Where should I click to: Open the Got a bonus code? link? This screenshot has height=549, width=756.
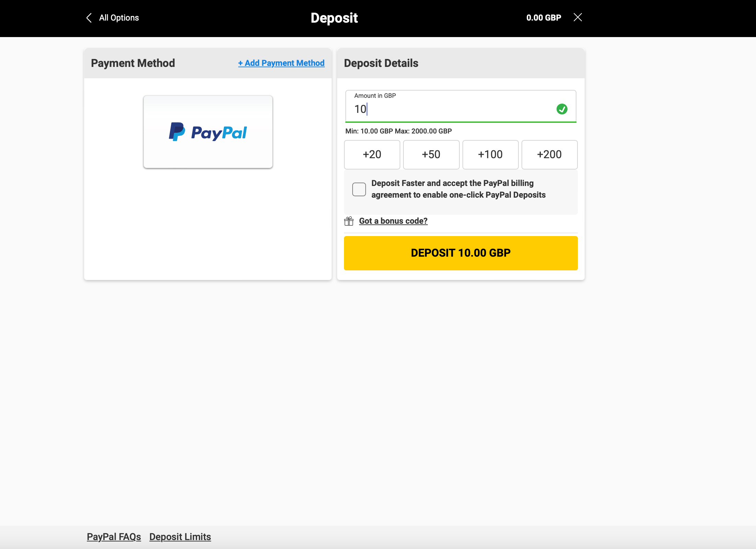tap(393, 221)
